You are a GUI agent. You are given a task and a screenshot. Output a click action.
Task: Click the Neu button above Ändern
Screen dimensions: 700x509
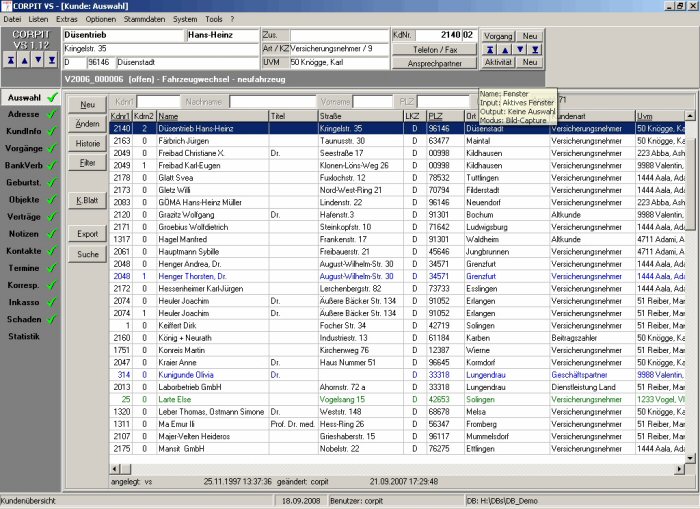click(88, 104)
